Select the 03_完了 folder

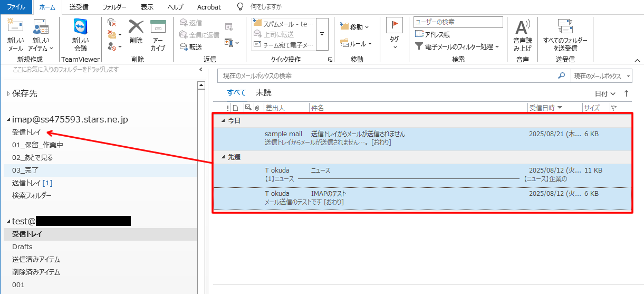click(x=25, y=170)
